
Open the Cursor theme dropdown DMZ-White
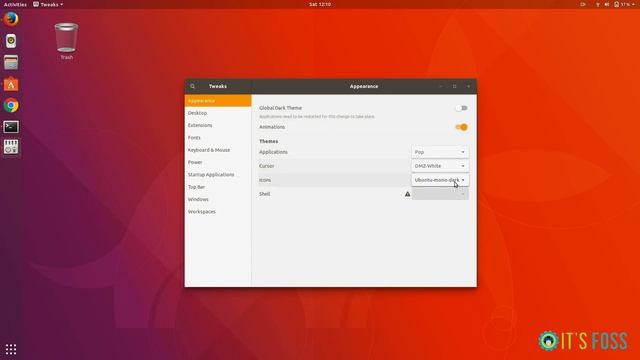click(440, 166)
